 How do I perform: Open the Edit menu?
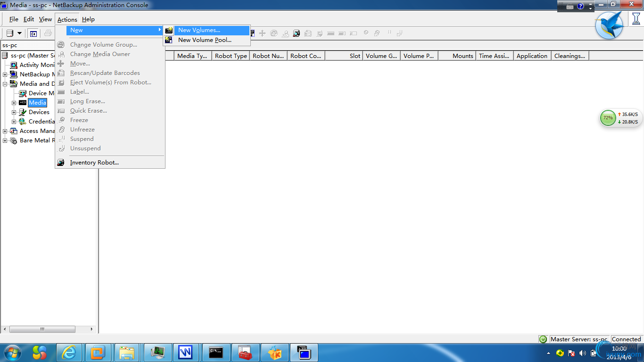click(29, 19)
